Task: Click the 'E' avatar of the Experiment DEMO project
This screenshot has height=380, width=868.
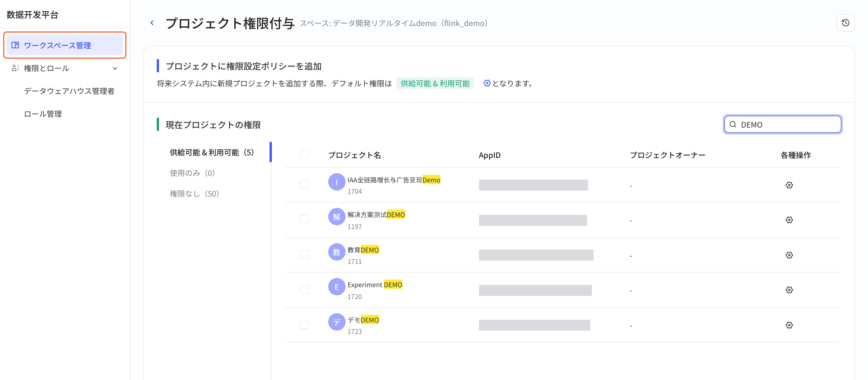Action: coord(337,287)
